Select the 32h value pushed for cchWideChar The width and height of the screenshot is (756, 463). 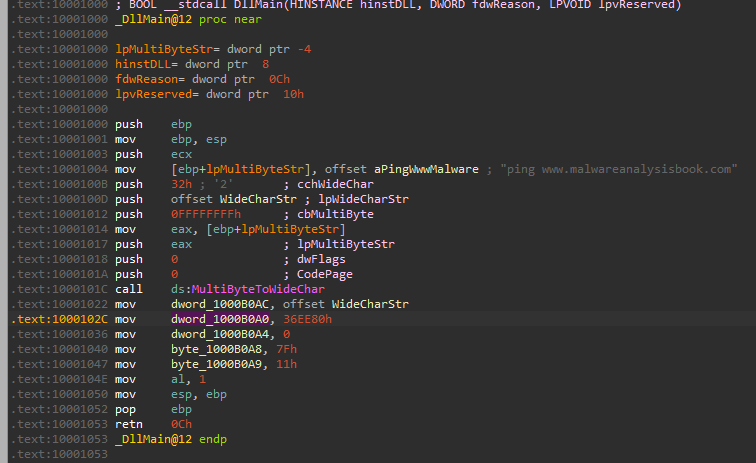point(182,184)
